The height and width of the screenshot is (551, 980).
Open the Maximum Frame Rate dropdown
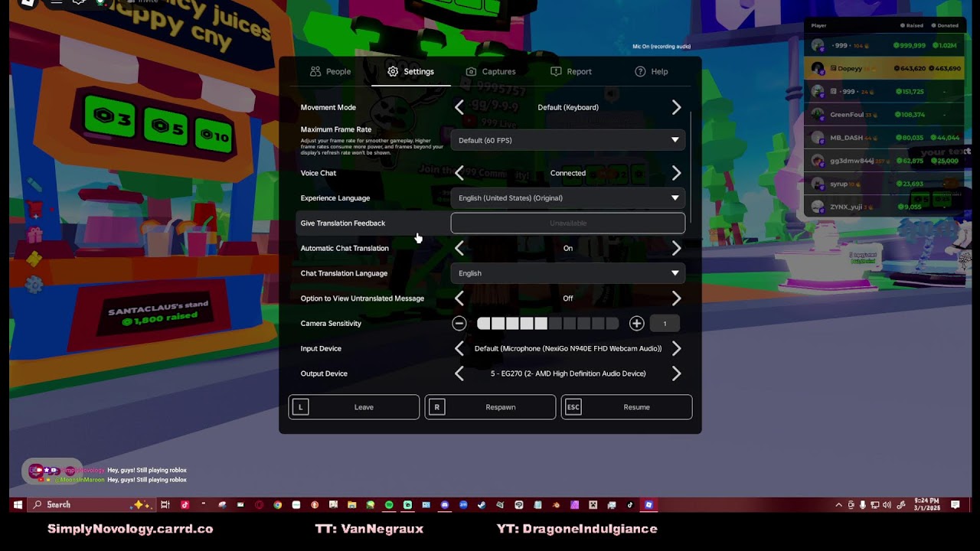click(568, 140)
